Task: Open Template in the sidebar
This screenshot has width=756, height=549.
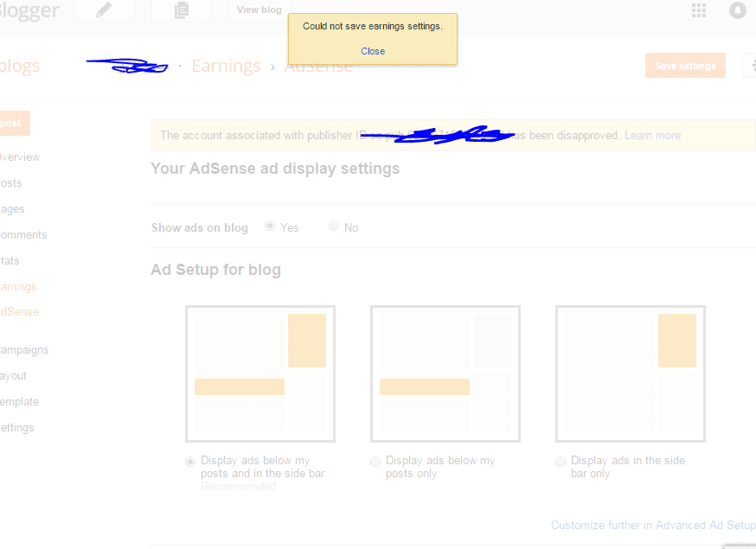Action: 19,402
